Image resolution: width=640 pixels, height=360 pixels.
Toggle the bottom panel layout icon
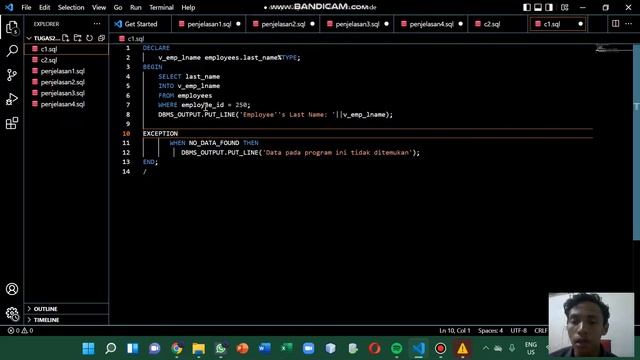click(x=538, y=7)
